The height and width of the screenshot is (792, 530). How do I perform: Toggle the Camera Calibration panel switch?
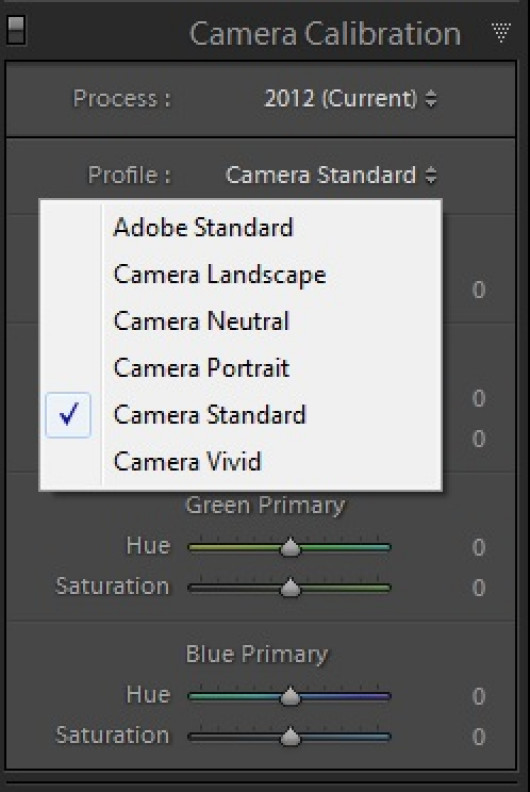pyautogui.click(x=15, y=31)
